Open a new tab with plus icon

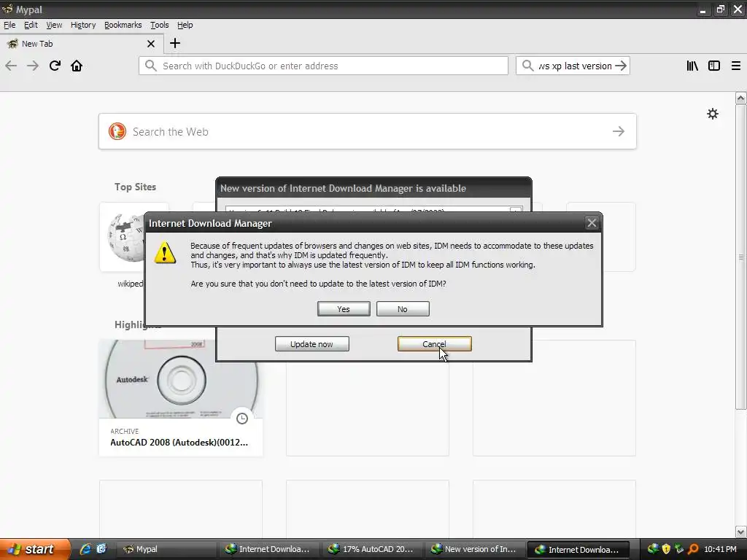pyautogui.click(x=175, y=43)
